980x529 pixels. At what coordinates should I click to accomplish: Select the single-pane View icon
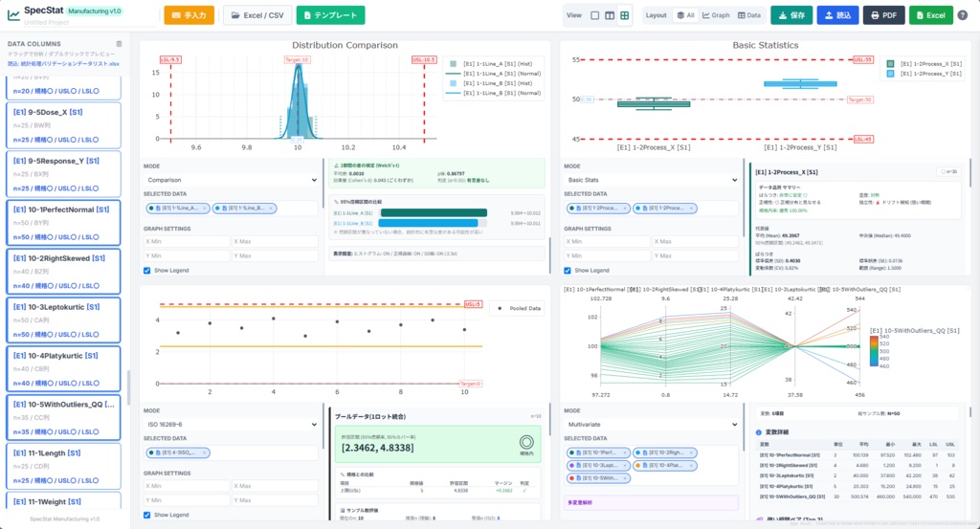point(595,15)
